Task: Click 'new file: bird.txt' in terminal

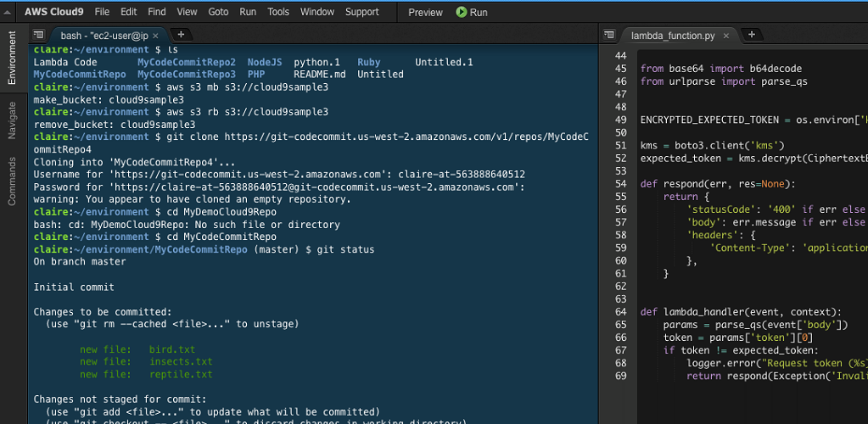Action: [x=137, y=350]
